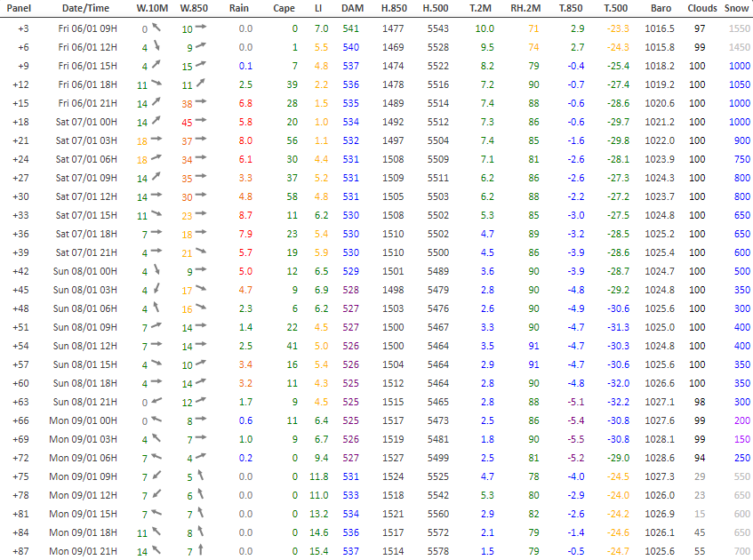Viewport: 753px width, 560px height.
Task: Click the W.10M wind arrow in the +6 row
Action: click(156, 46)
